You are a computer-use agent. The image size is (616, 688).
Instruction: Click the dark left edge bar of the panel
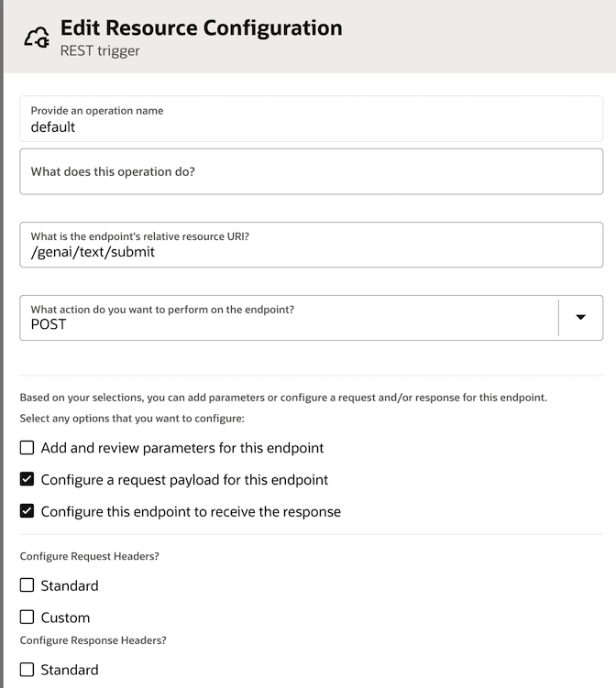pos(2,366)
